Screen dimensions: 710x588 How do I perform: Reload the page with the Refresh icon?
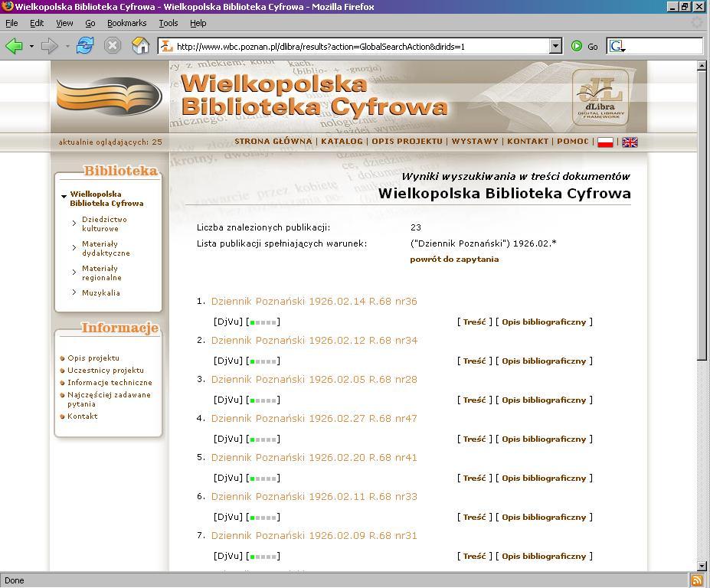point(85,45)
